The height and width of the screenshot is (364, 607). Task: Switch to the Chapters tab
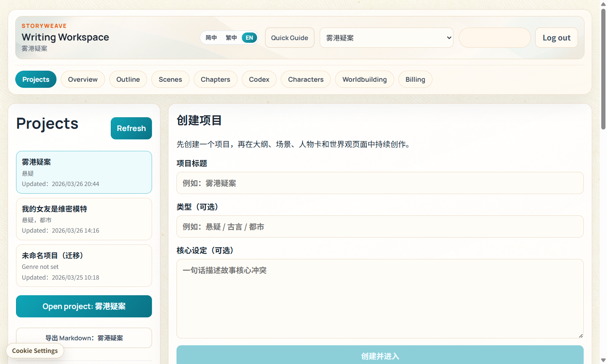[x=215, y=79]
